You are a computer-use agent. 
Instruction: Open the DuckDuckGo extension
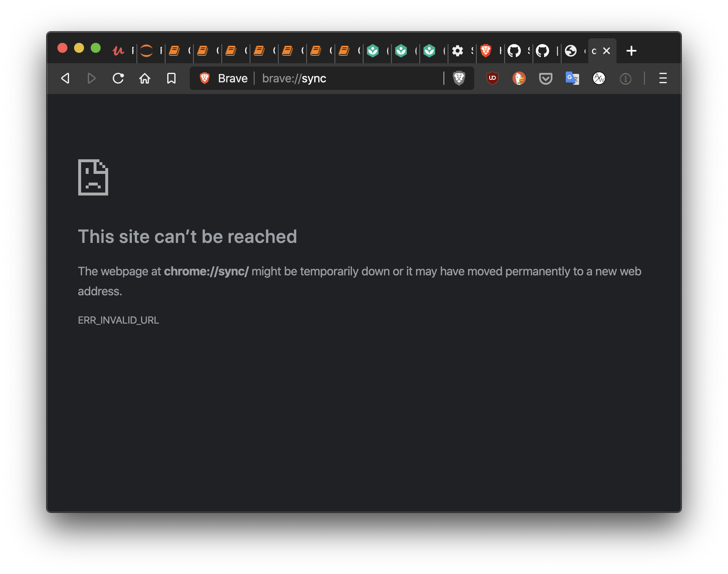click(519, 78)
